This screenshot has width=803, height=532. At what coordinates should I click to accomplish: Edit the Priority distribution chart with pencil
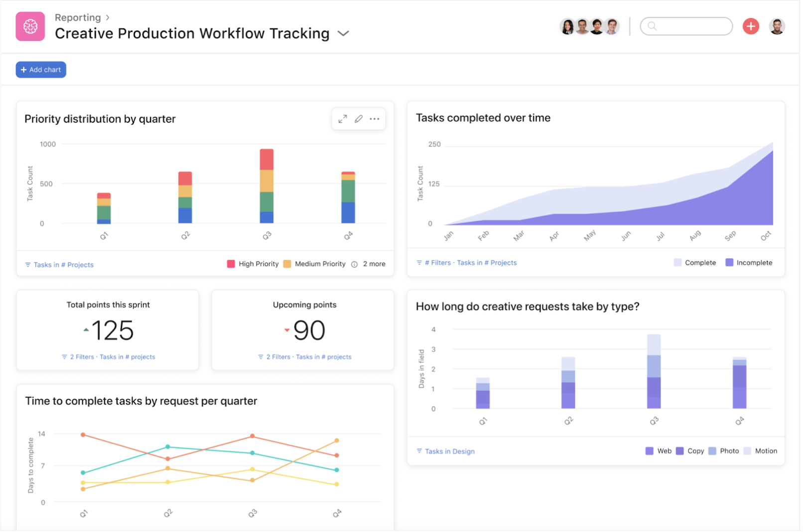coord(359,119)
